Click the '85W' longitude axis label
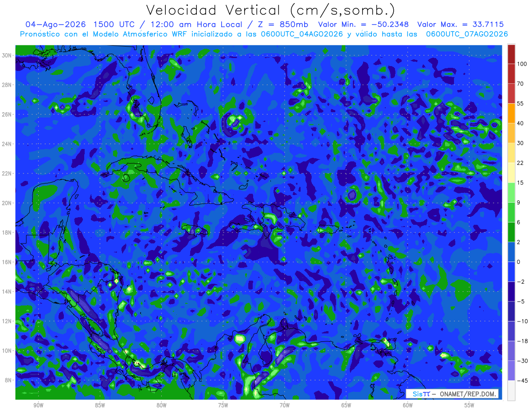Viewport: 532px width, 411px height. 100,405
